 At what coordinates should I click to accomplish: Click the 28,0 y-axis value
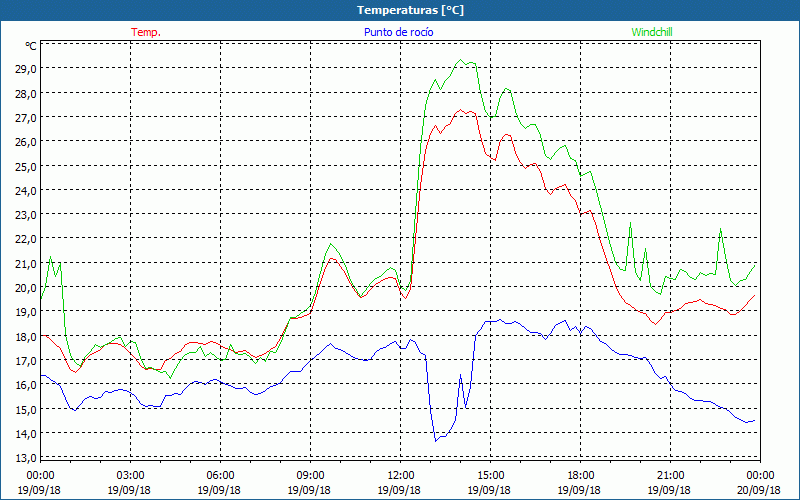pos(26,93)
